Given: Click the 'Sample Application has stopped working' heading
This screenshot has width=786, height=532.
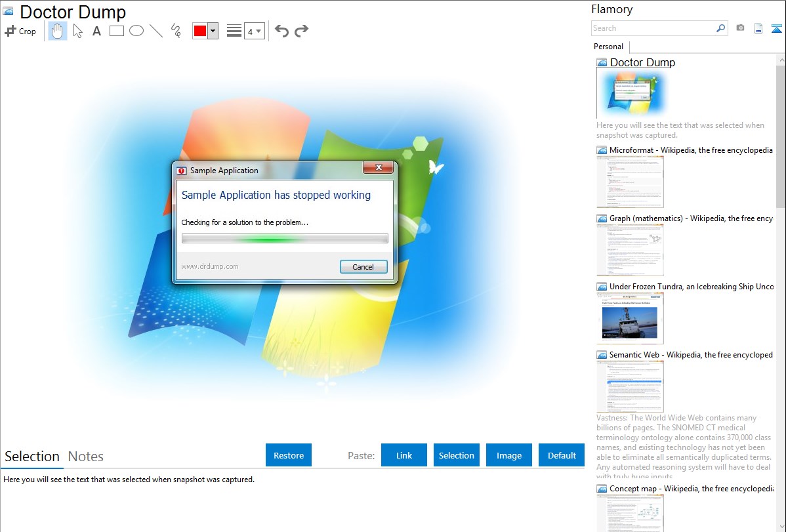Looking at the screenshot, I should [276, 195].
